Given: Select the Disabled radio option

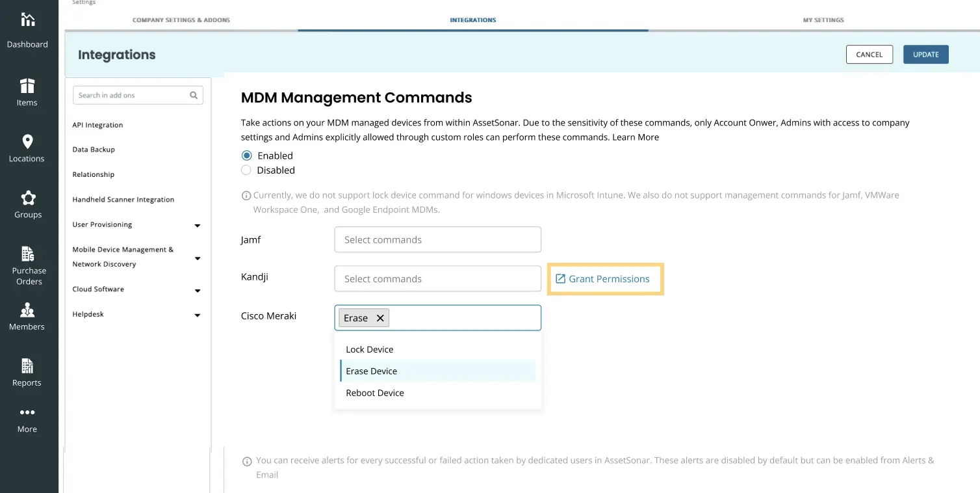Looking at the screenshot, I should [x=246, y=170].
